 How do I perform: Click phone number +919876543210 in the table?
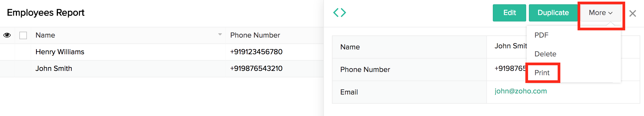coord(256,68)
